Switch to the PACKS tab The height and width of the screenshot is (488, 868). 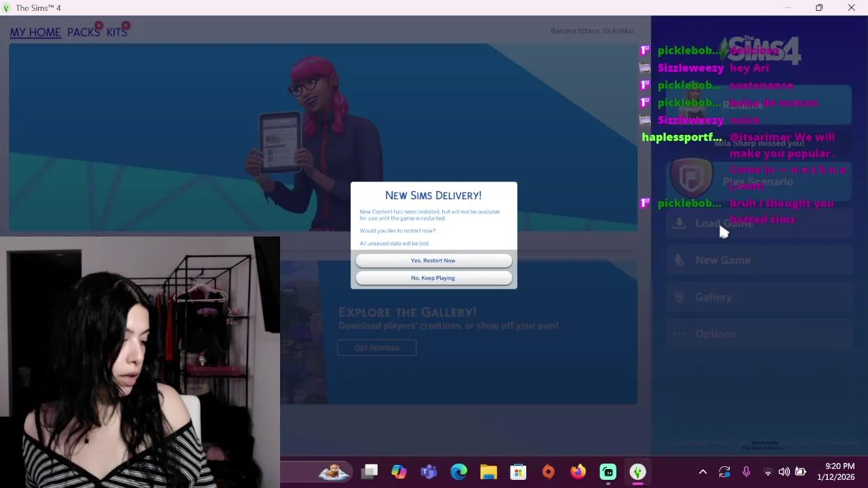[x=83, y=32]
